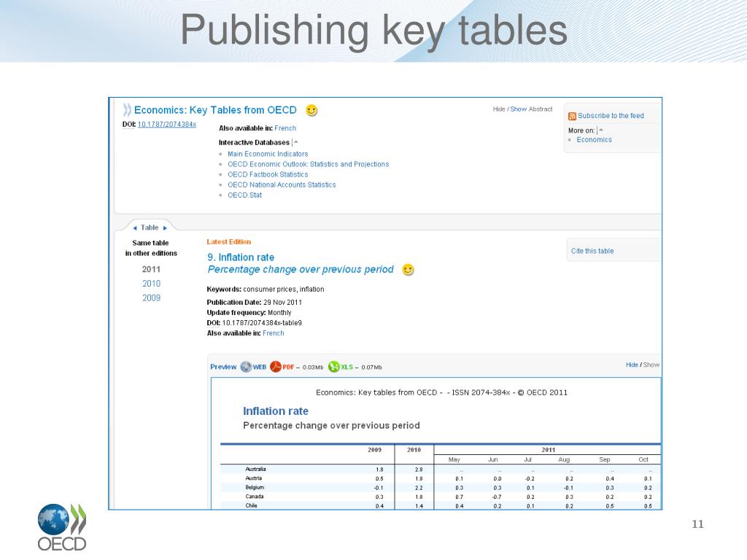This screenshot has height=560, width=747.
Task: Open DOI link 10.1787/2074384x
Action: point(167,124)
